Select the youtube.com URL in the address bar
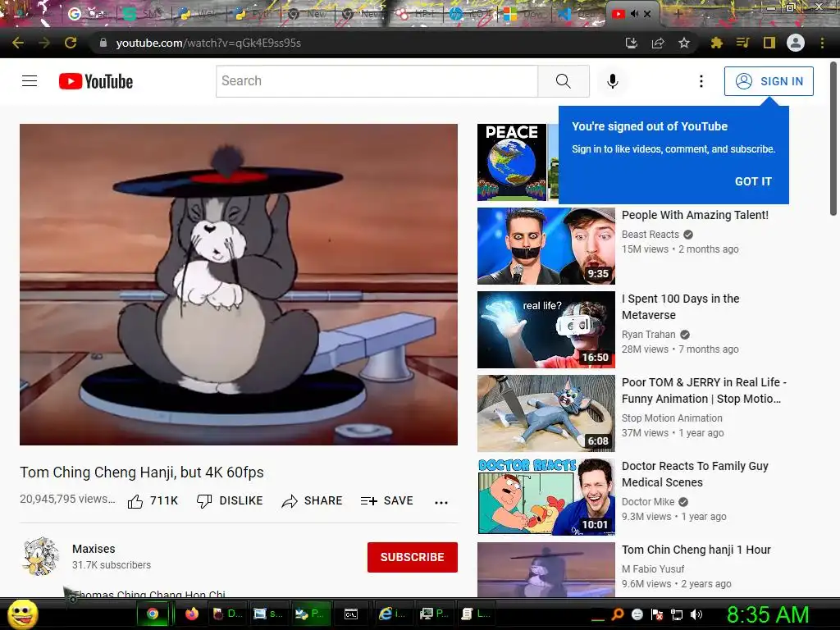The height and width of the screenshot is (630, 840). point(208,43)
